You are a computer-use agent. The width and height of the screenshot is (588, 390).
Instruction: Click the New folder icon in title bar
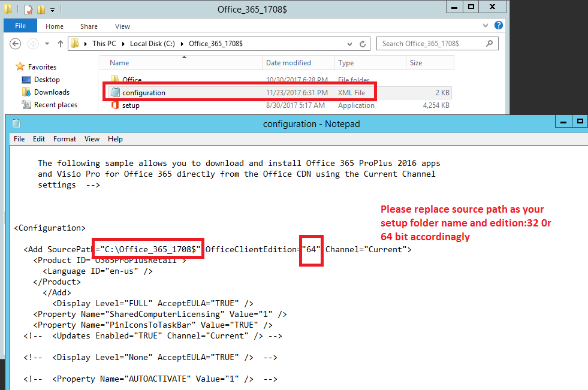(41, 10)
